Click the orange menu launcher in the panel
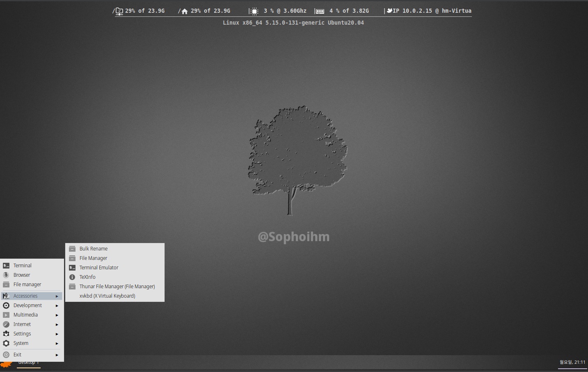The width and height of the screenshot is (588, 372). click(x=6, y=365)
